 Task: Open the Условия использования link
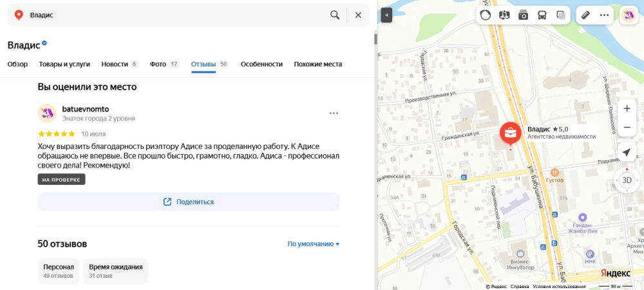[x=558, y=286]
